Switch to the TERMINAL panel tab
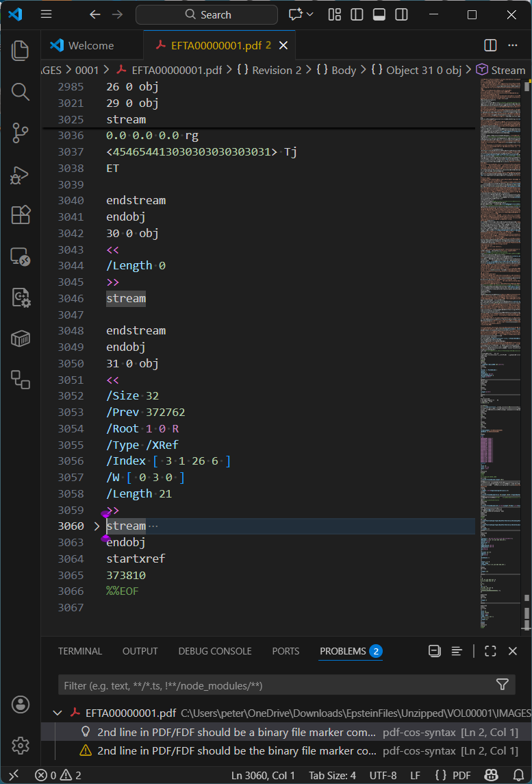The image size is (532, 784). coord(80,651)
